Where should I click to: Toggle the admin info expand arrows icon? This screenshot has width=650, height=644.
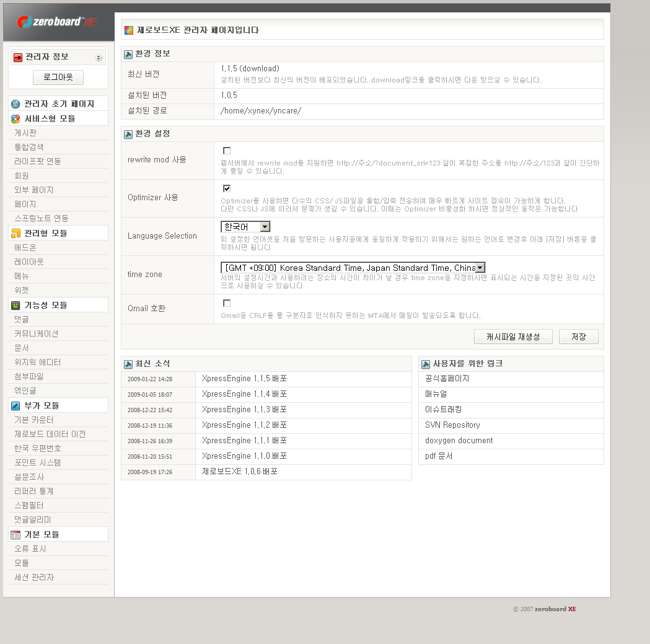[x=99, y=58]
